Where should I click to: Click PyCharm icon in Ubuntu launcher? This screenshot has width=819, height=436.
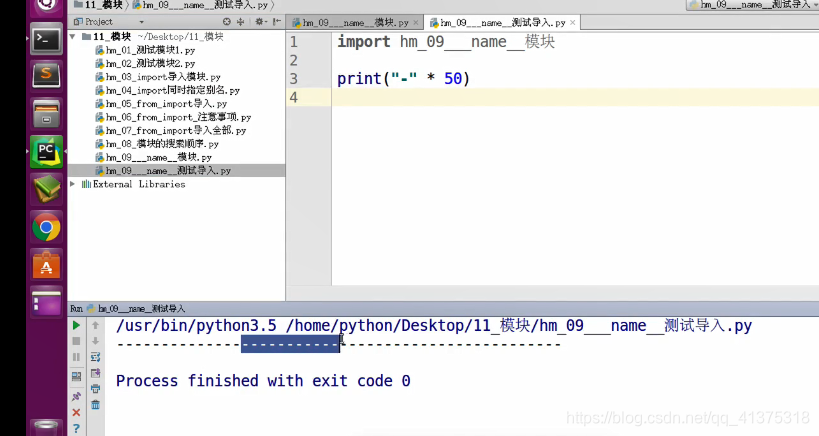click(46, 152)
